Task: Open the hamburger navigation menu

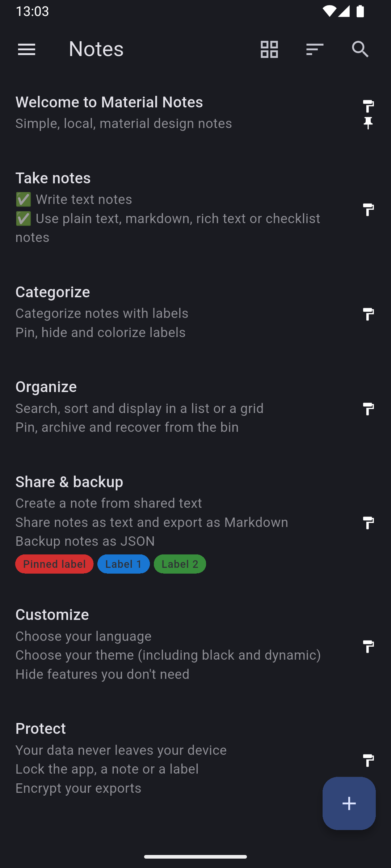Action: click(x=26, y=49)
